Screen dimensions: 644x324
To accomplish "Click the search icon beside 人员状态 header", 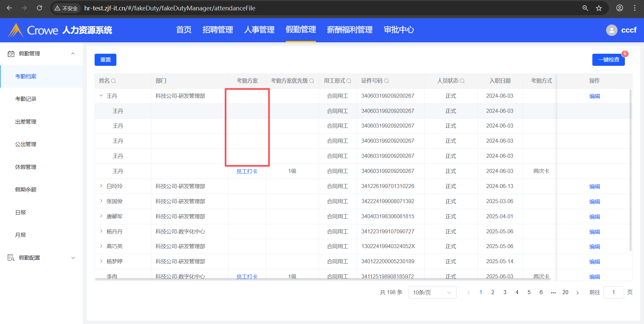I will pyautogui.click(x=462, y=81).
